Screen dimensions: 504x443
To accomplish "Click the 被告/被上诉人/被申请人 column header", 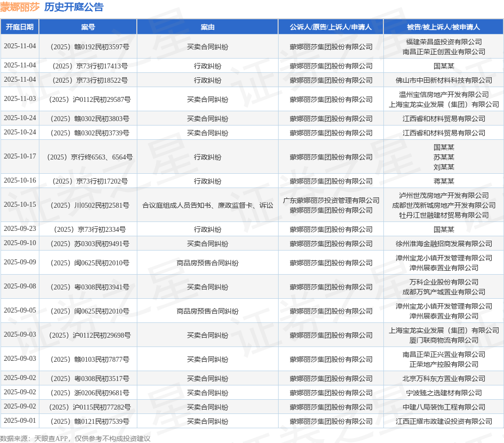I will (x=443, y=27).
